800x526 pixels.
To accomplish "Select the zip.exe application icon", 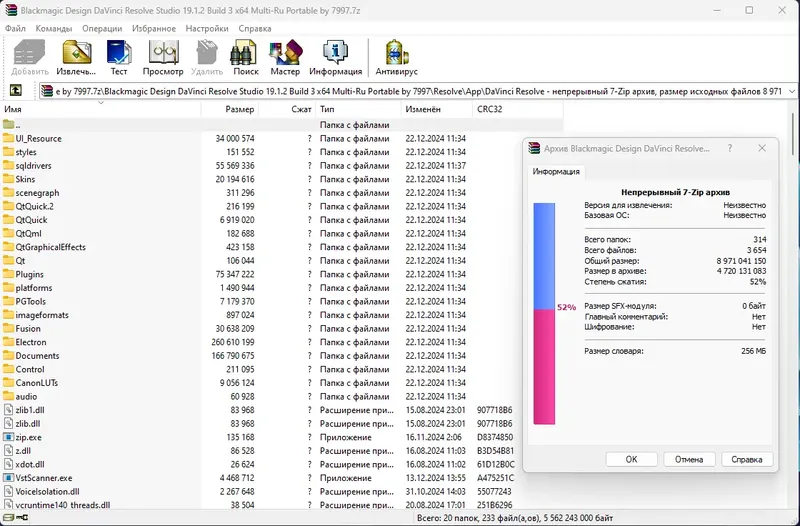I will pos(8,437).
